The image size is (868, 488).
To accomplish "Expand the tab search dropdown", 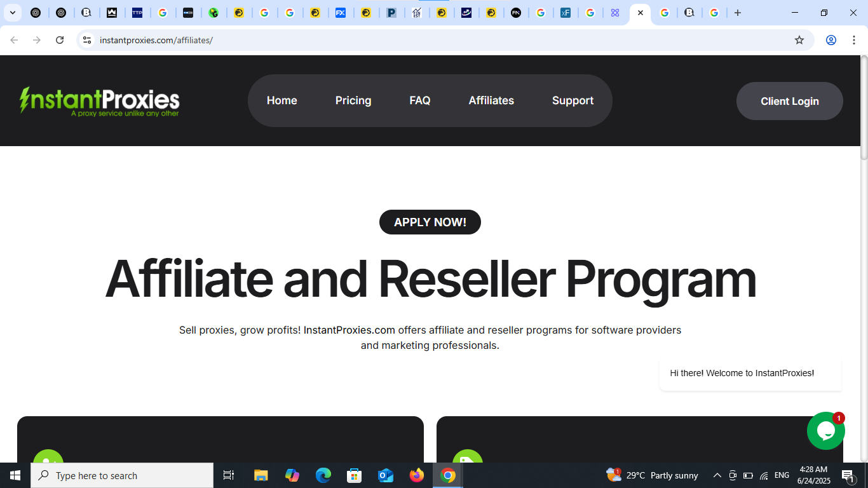I will coord(12,13).
